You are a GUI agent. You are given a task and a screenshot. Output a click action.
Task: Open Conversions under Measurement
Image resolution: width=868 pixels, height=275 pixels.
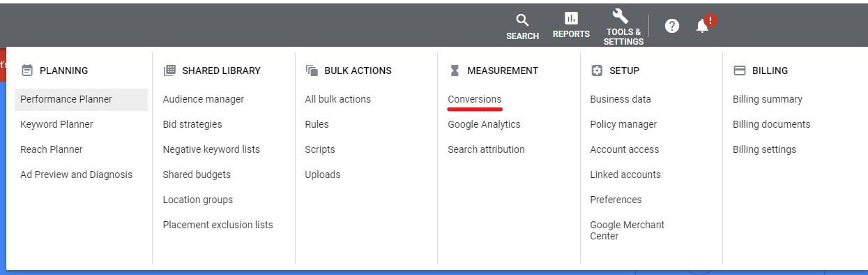pyautogui.click(x=475, y=99)
